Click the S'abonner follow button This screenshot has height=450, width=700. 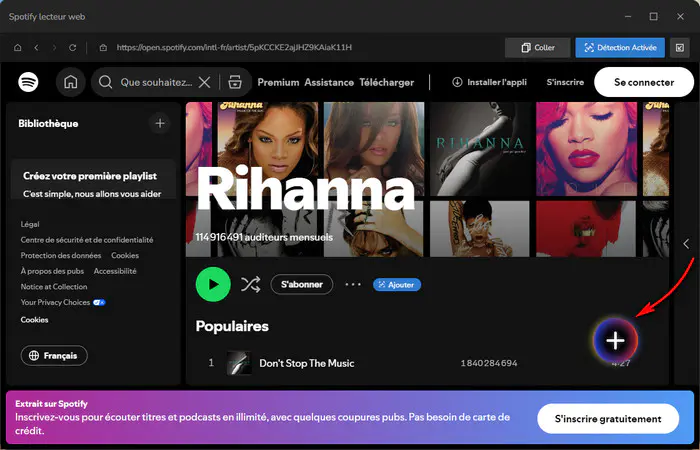point(302,284)
